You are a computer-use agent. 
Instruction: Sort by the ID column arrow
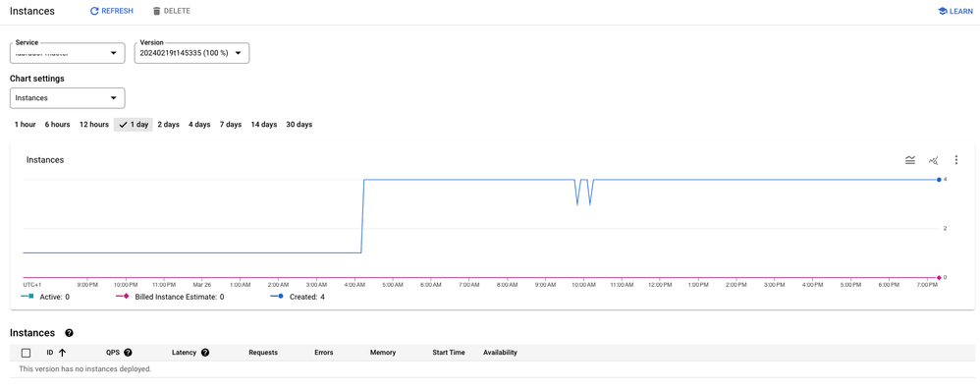[x=62, y=353]
